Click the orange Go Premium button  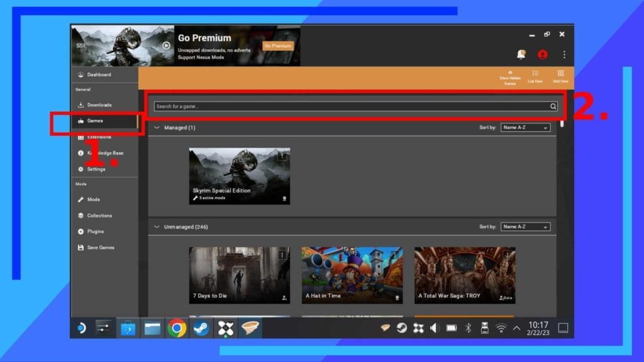click(x=278, y=46)
